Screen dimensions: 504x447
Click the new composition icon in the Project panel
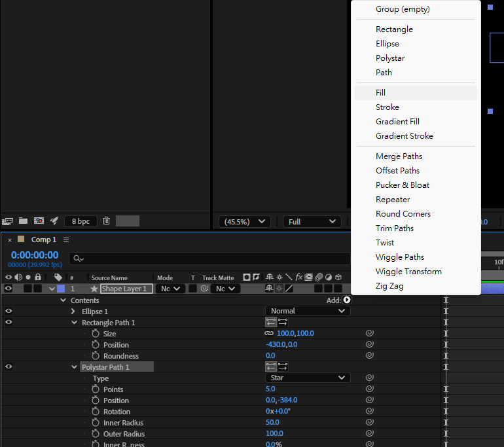[39, 221]
